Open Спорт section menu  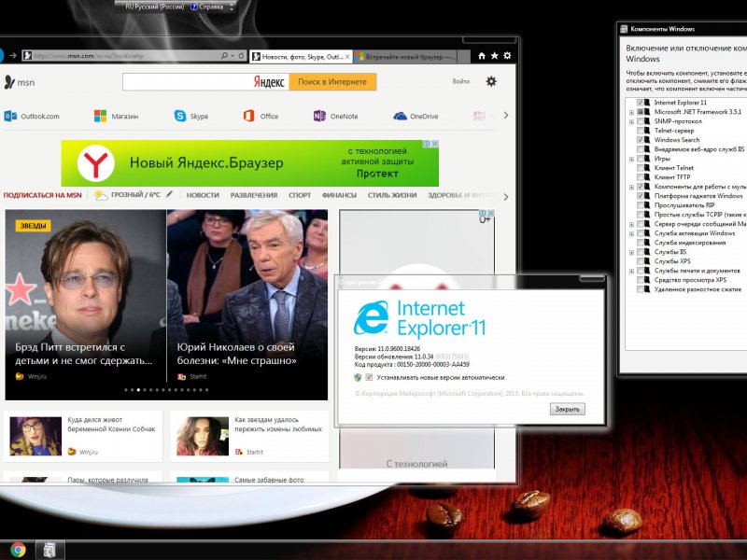(x=300, y=195)
